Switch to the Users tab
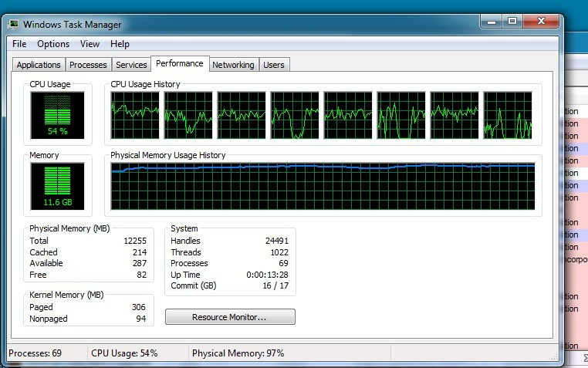Screen dimensions: 588x368 pyautogui.click(x=274, y=65)
